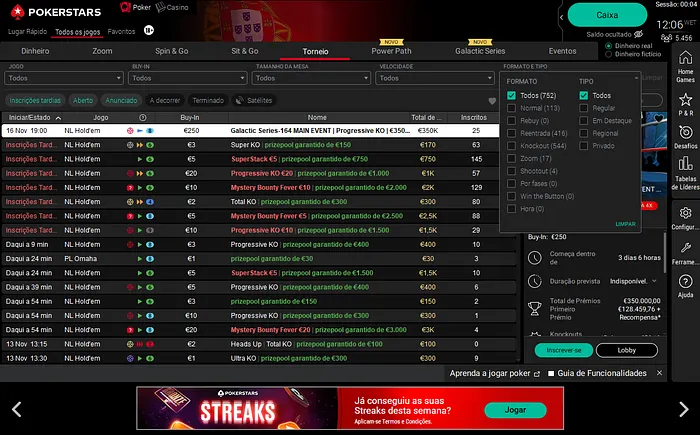The height and width of the screenshot is (435, 700).
Task: Clear filters with Limpar link
Action: click(x=625, y=224)
